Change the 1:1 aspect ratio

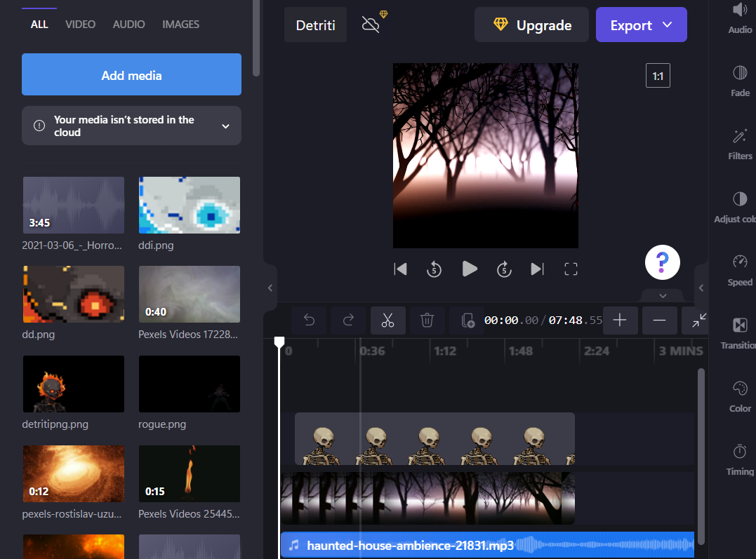pos(658,76)
